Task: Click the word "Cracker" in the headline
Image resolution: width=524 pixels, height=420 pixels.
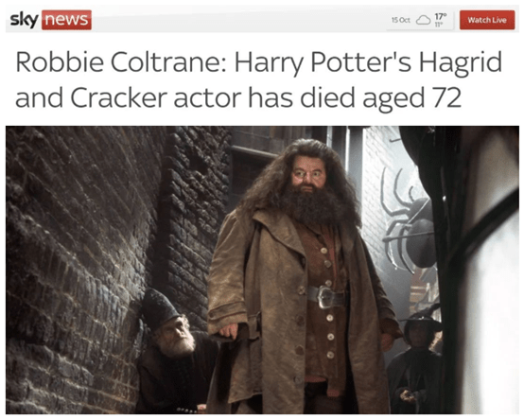Action: 118,97
